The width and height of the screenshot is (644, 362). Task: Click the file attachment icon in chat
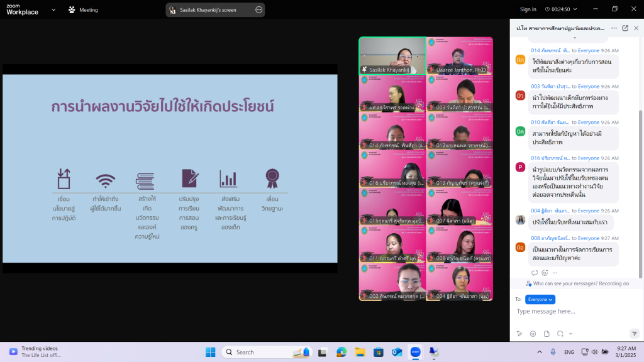click(547, 333)
